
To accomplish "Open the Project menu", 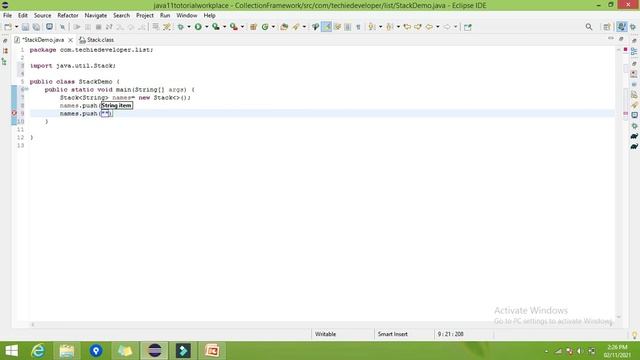I will point(145,16).
